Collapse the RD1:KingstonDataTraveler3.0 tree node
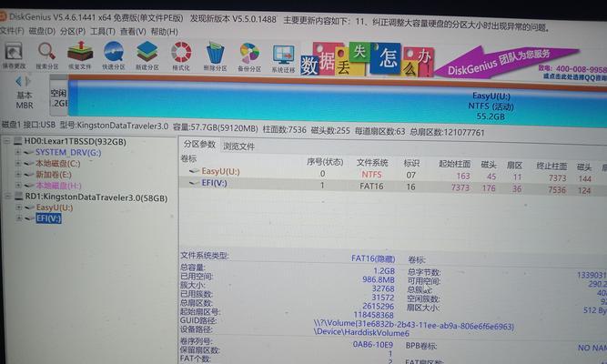The width and height of the screenshot is (607, 364). pyautogui.click(x=7, y=197)
